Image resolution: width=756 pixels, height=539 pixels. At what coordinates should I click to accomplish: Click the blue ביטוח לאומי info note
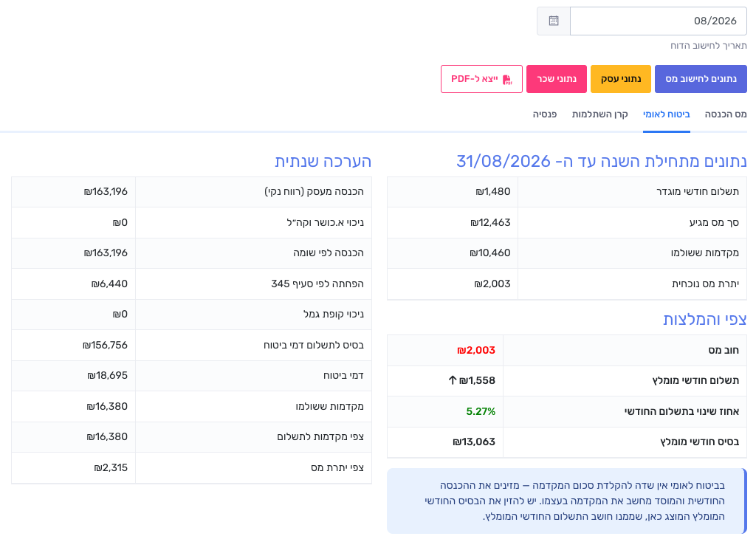point(567,501)
